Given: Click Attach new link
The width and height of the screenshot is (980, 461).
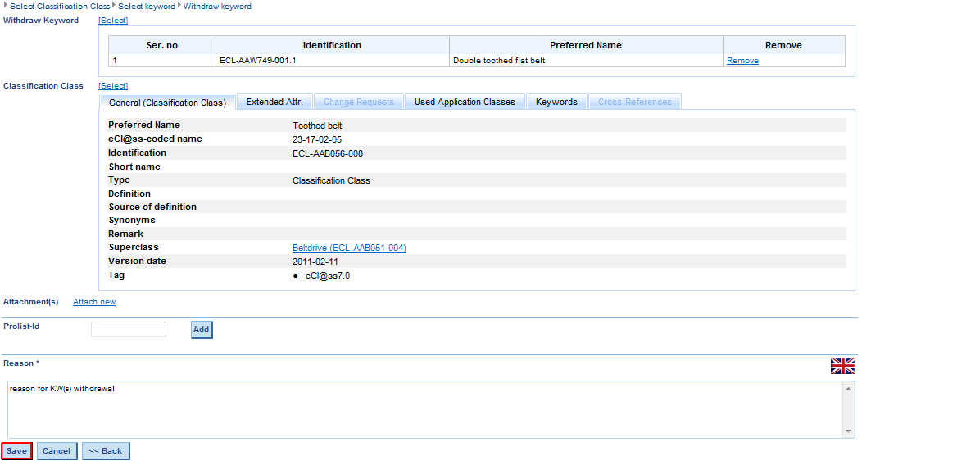Looking at the screenshot, I should click(x=94, y=302).
